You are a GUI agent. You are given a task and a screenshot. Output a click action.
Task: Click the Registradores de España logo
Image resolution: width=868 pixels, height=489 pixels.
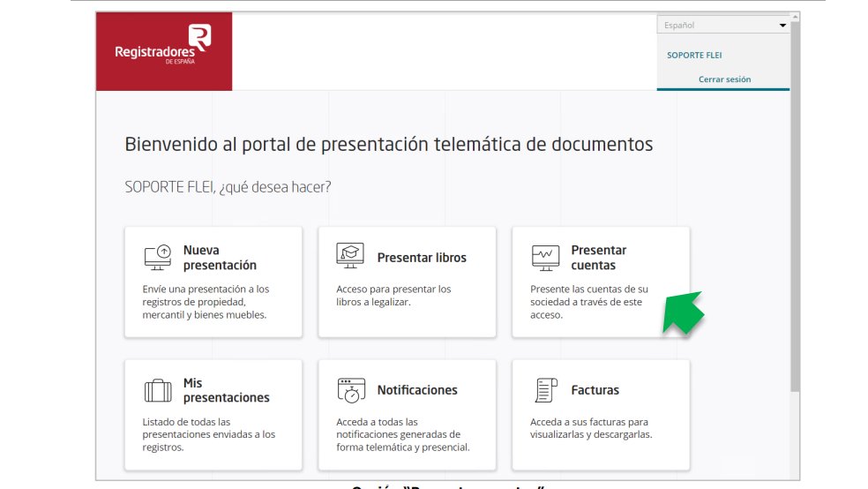point(164,51)
